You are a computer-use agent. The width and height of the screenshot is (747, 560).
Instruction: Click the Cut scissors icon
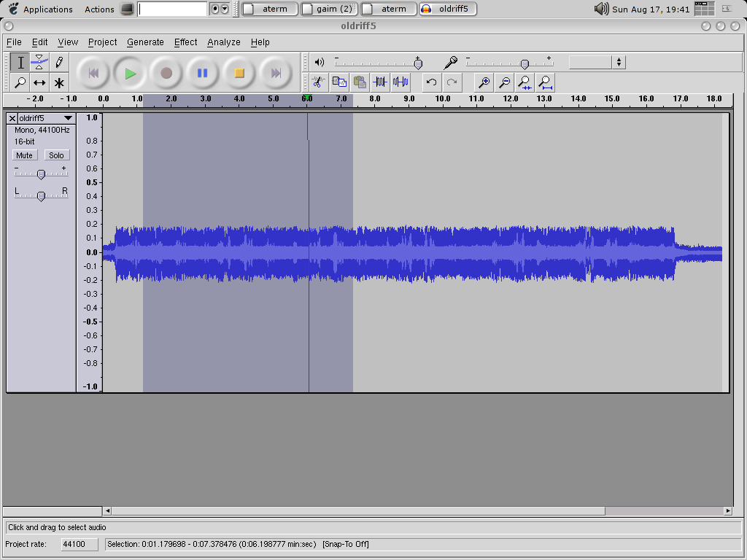click(x=318, y=82)
